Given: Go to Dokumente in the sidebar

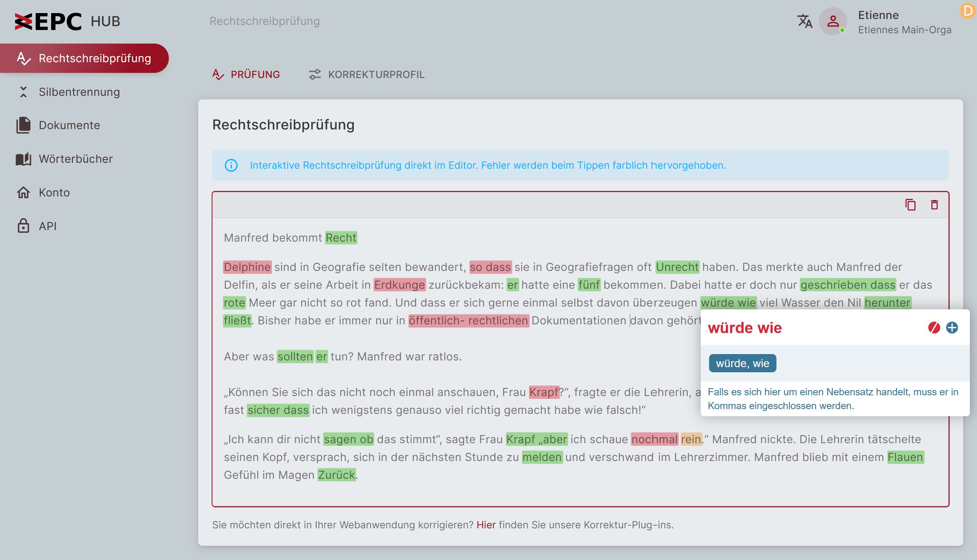Looking at the screenshot, I should click(69, 125).
